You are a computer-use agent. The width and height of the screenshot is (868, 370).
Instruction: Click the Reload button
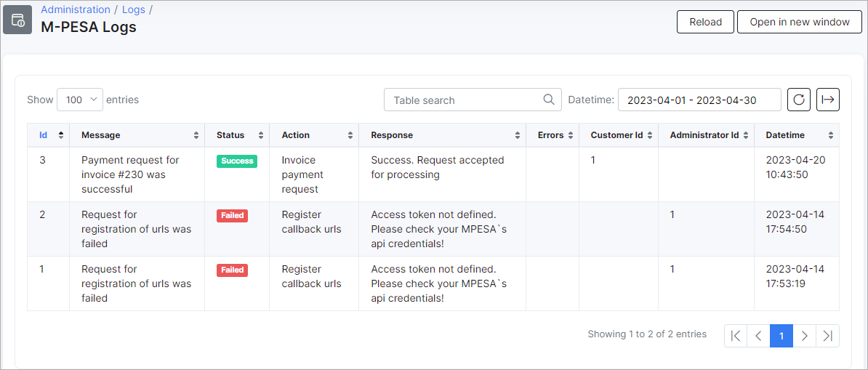[x=705, y=22]
